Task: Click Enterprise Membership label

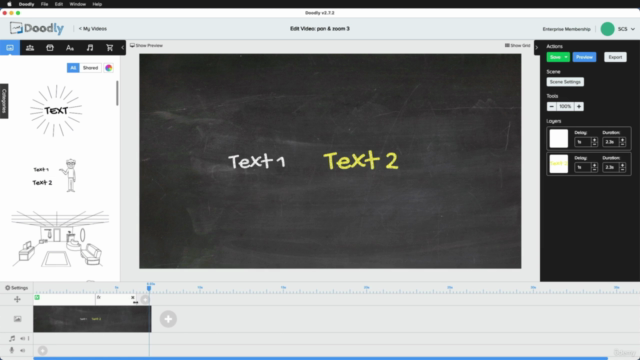Action: click(566, 29)
